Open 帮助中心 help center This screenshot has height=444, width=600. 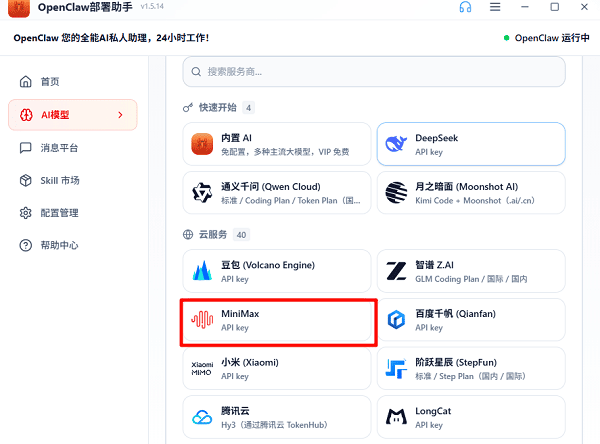73,245
